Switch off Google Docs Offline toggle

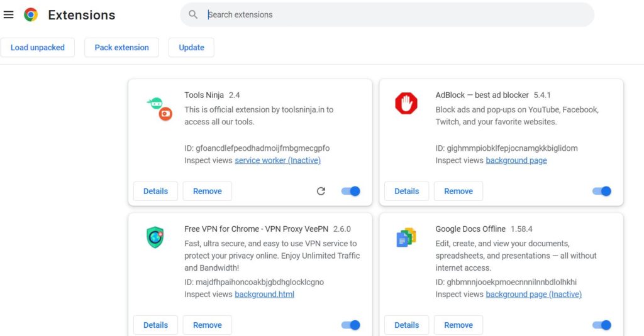click(602, 325)
